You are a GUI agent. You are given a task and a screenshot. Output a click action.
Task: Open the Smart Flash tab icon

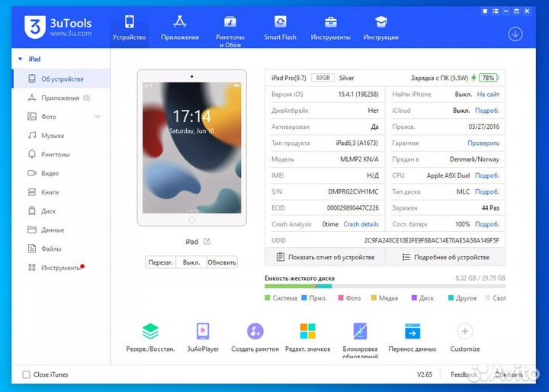coord(280,22)
